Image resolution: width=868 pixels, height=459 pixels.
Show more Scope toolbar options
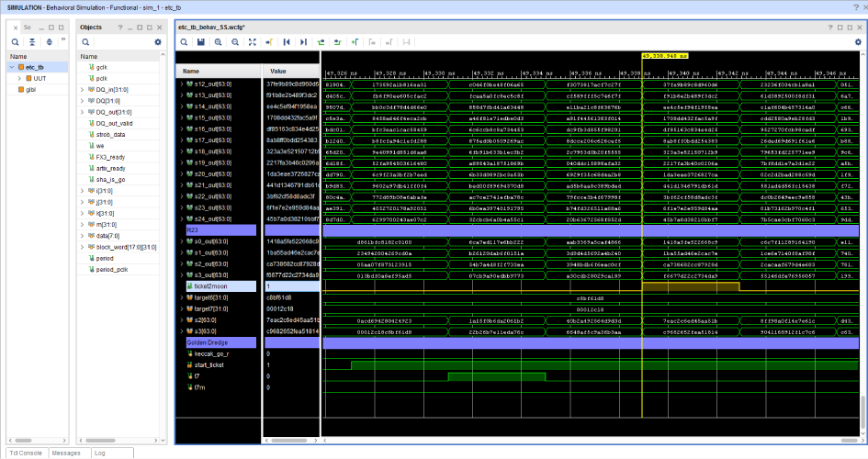(63, 39)
